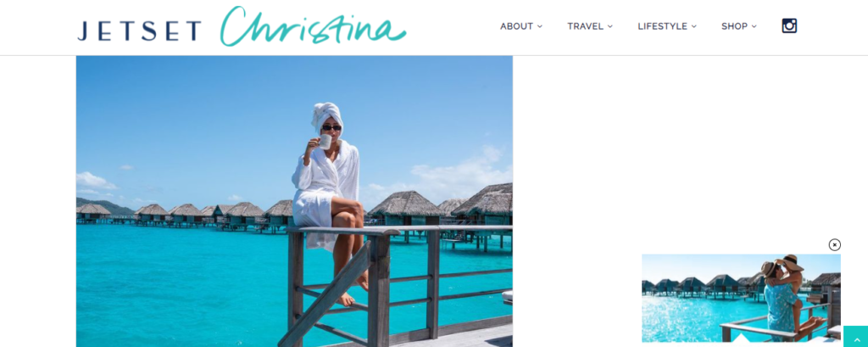Open the SHOP menu item

coord(734,26)
